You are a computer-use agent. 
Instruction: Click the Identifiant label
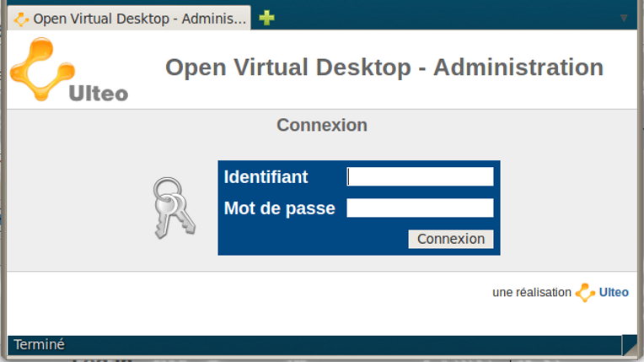pos(266,177)
